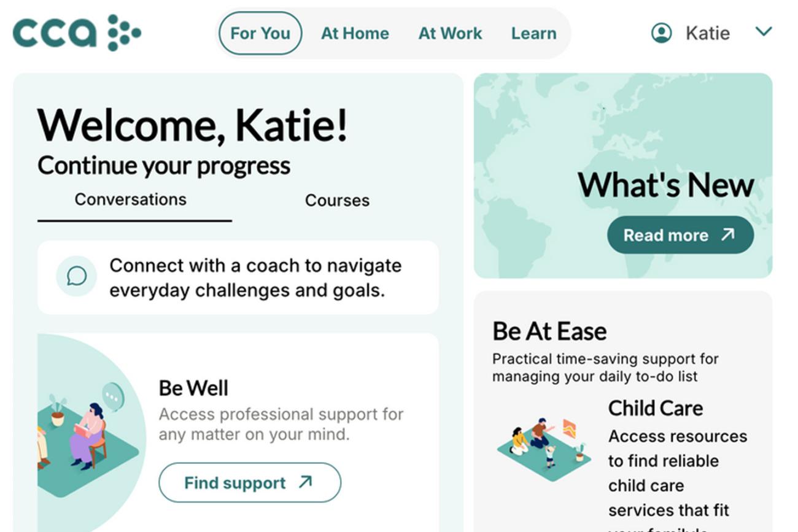Click the Child Care heading link

tap(655, 407)
